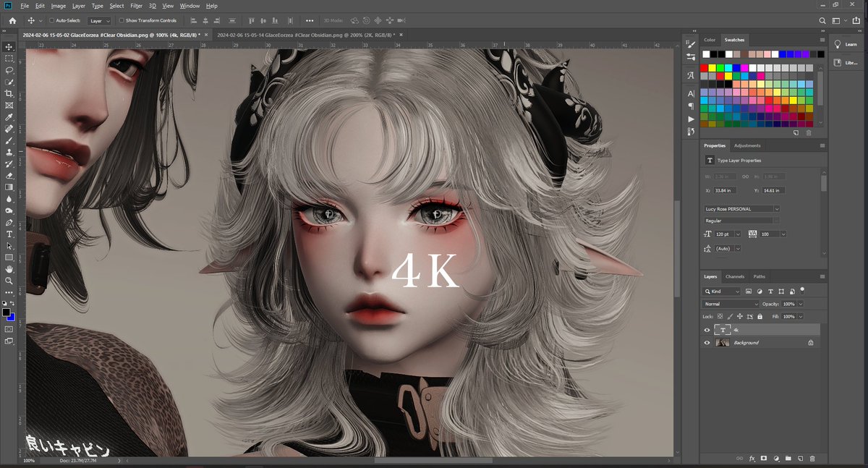Open the Kind layer filter dropdown
Image resolution: width=868 pixels, height=468 pixels.
tap(722, 292)
